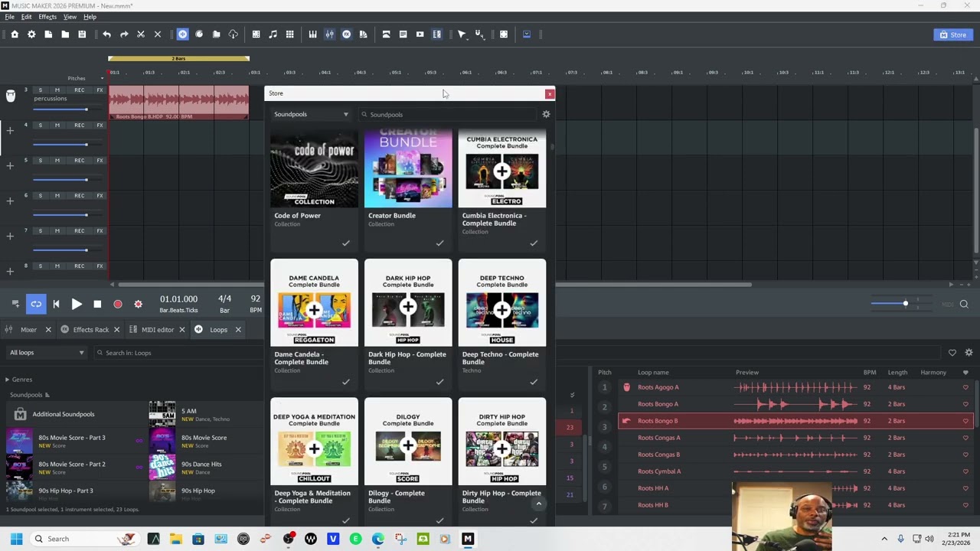Select the Dark Hip Hop bundle thumbnail
The width and height of the screenshot is (980, 551).
pyautogui.click(x=408, y=303)
